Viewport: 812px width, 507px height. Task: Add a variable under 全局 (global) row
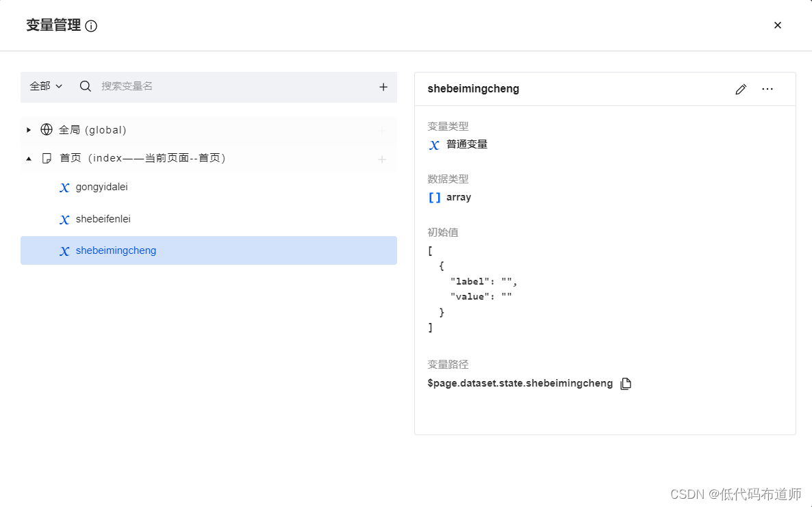382,130
